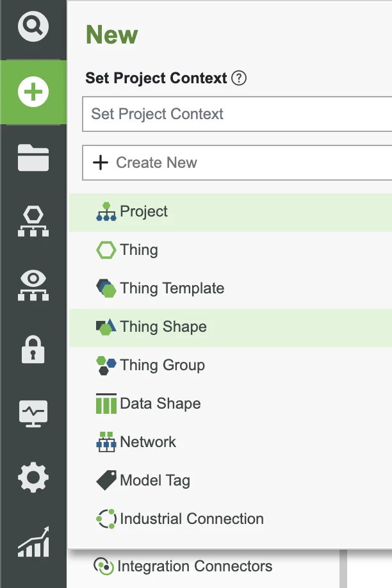Select Thing Shape from the entity list

tap(162, 327)
